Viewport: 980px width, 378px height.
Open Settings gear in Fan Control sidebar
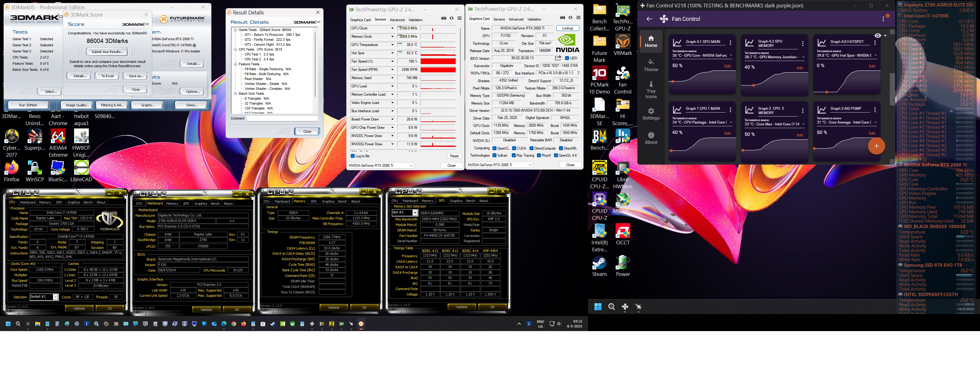pos(651,114)
